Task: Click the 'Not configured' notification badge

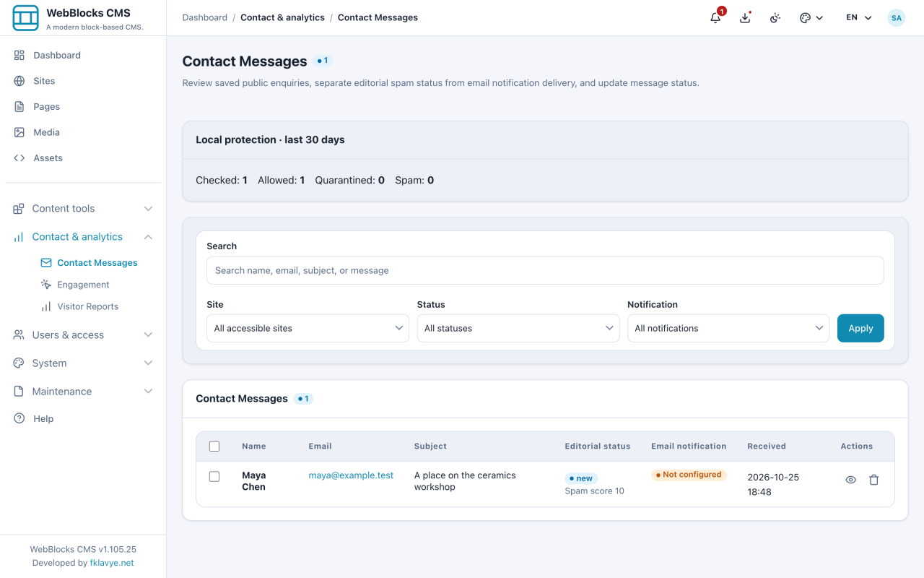Action: click(689, 475)
